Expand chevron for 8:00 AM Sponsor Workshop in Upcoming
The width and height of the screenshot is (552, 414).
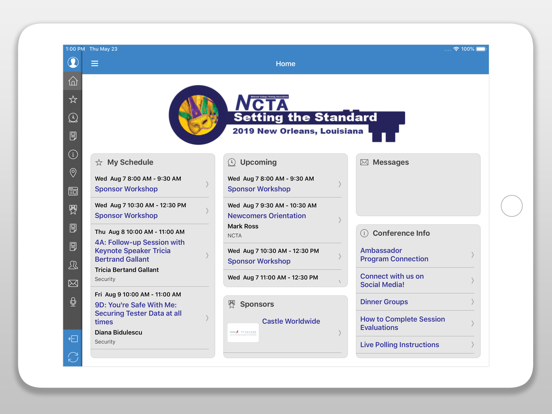coord(340,184)
